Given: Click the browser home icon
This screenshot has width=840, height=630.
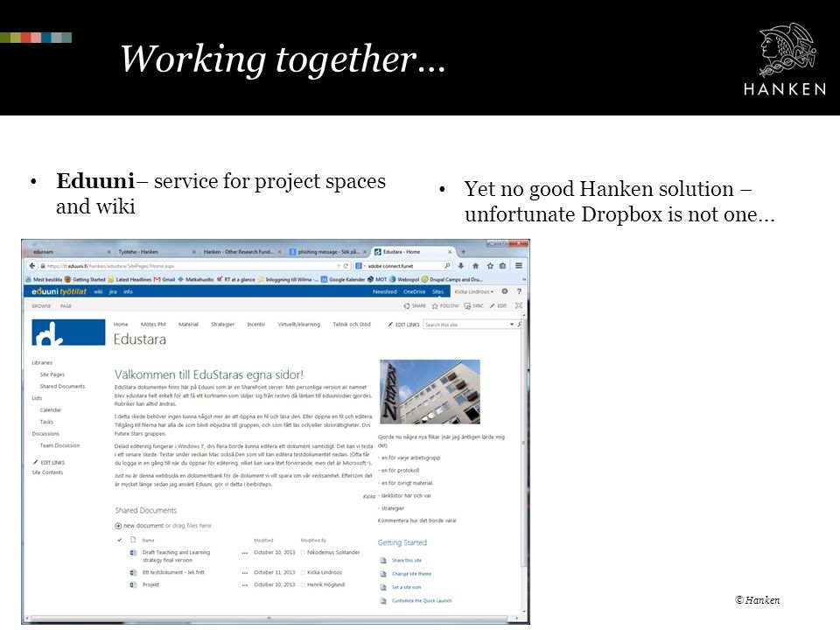Looking at the screenshot, I should (475, 266).
